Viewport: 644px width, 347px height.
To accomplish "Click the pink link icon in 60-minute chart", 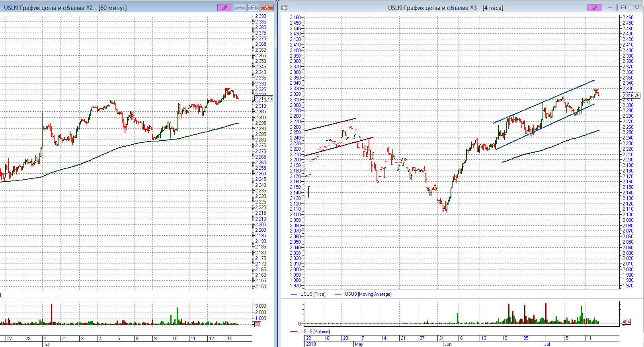I will pyautogui.click(x=224, y=8).
